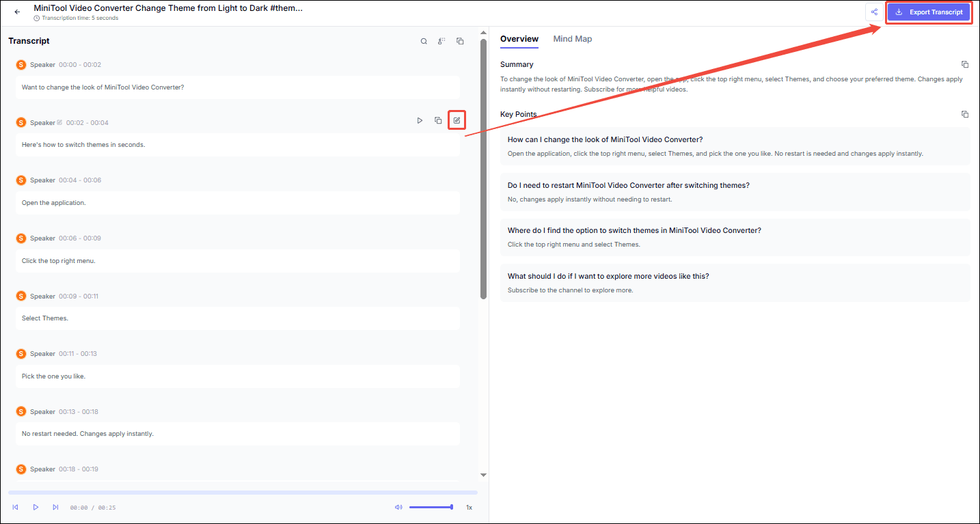
Task: Copy the Summary section text
Action: coord(965,64)
